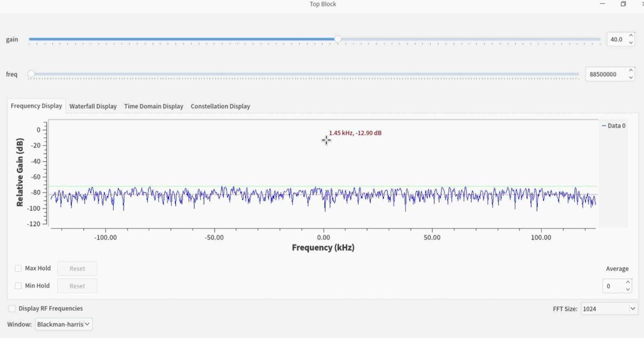This screenshot has width=644, height=338.
Task: Click the 100.00 frequency axis tick label
Action: pos(541,237)
